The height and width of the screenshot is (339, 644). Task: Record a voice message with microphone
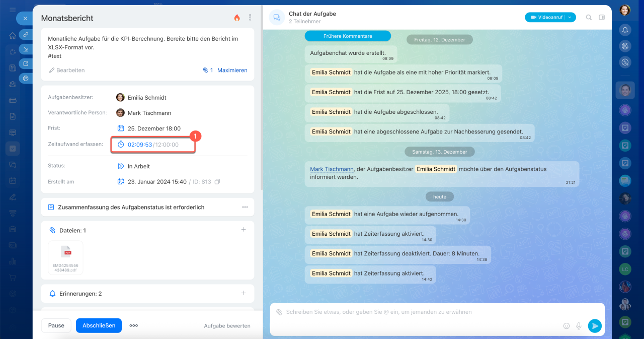pyautogui.click(x=579, y=326)
